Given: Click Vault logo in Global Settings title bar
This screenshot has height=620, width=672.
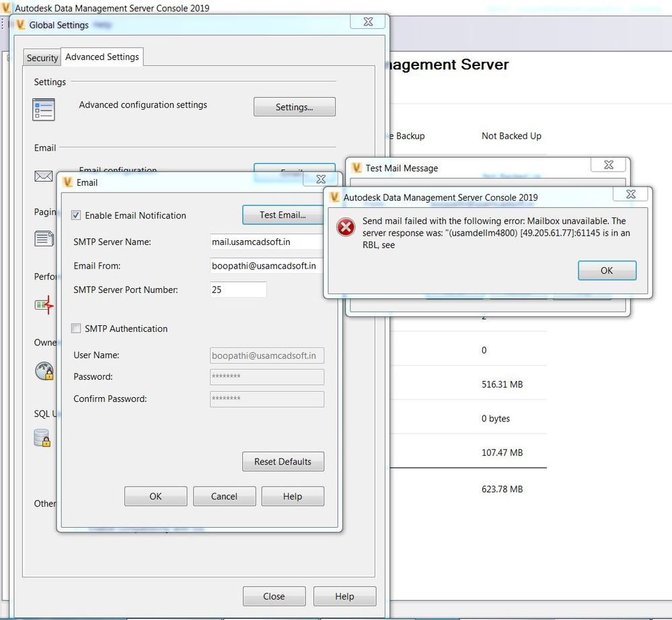Looking at the screenshot, I should 20,25.
